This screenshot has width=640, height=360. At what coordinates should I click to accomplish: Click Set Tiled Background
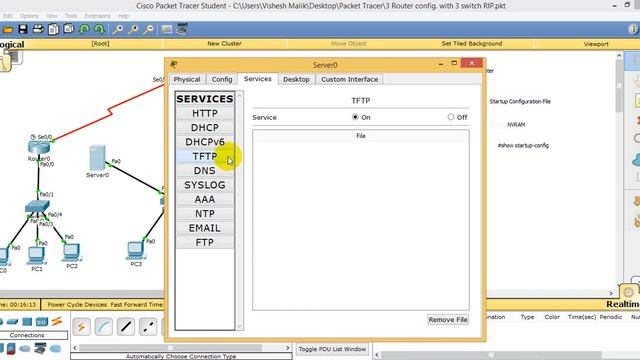coord(472,43)
